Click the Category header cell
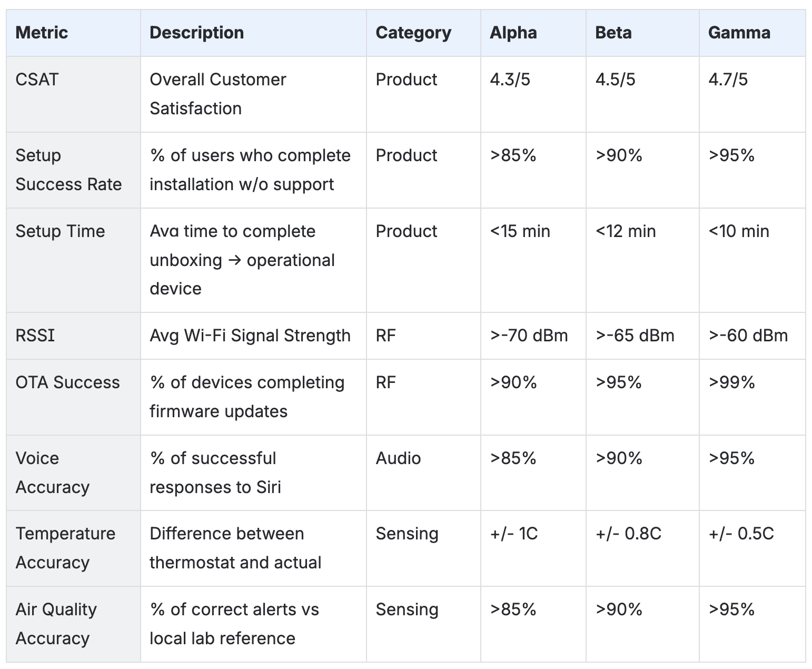This screenshot has height=669, width=812. click(x=413, y=33)
